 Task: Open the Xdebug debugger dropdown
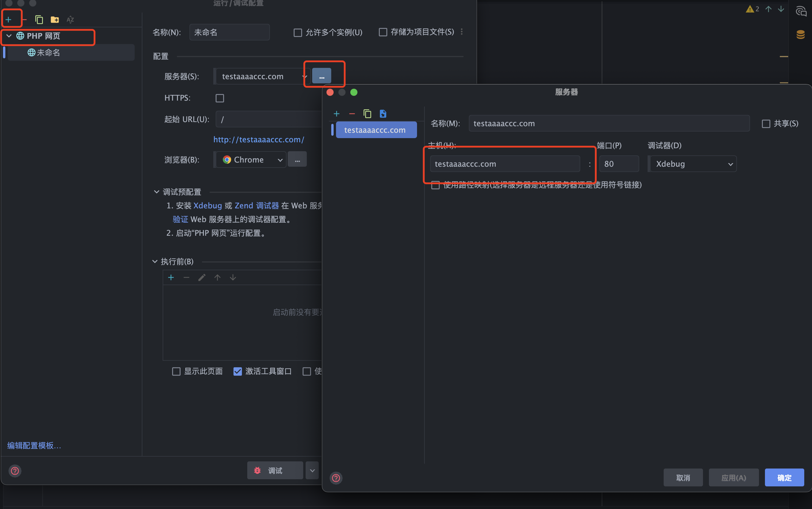pyautogui.click(x=693, y=164)
